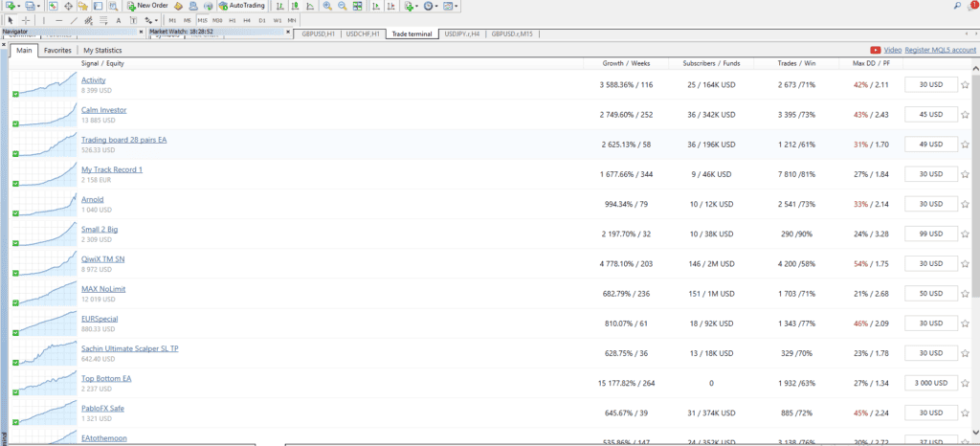Favorite the QiwiX TM SN signal star

click(x=965, y=263)
